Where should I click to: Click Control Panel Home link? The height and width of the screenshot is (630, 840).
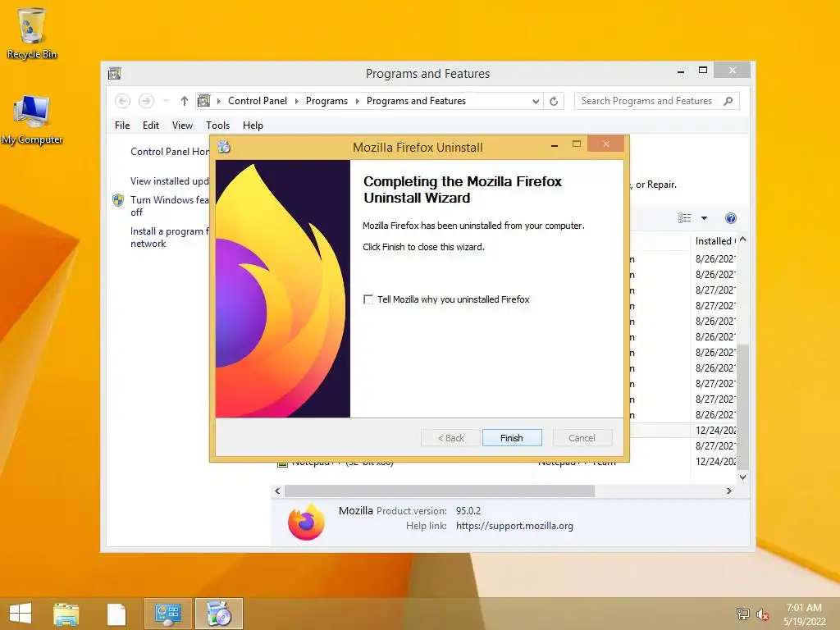coord(170,152)
